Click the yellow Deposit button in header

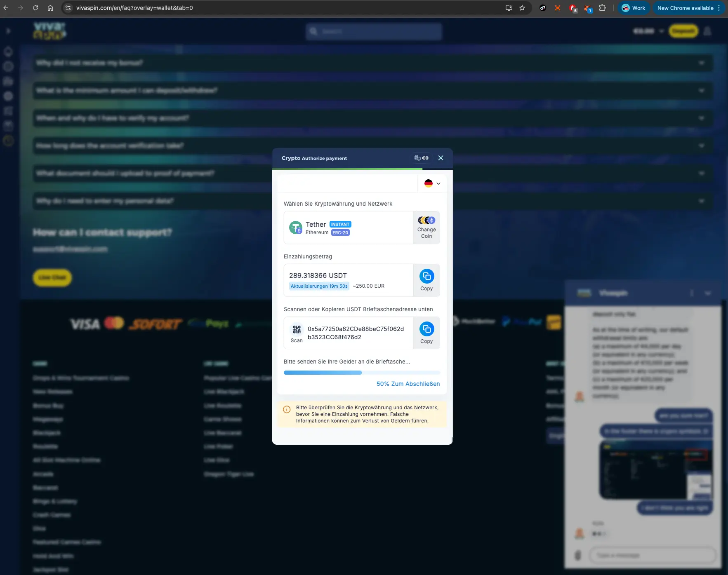[683, 31]
